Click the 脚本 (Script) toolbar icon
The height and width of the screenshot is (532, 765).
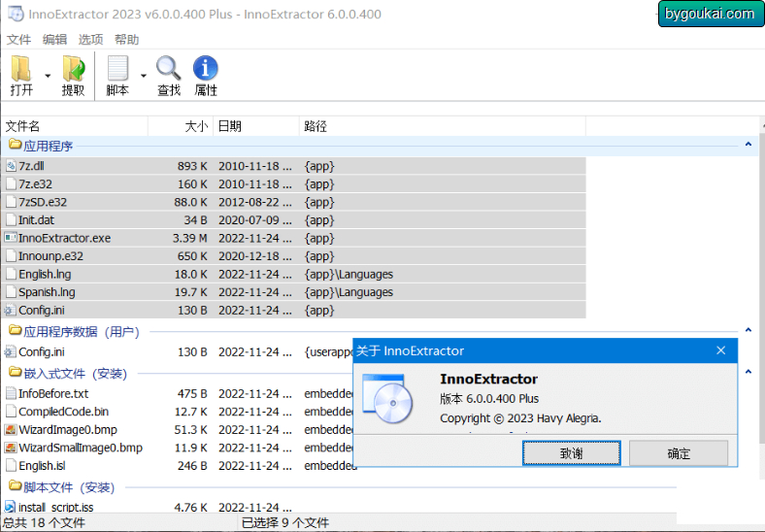click(117, 68)
